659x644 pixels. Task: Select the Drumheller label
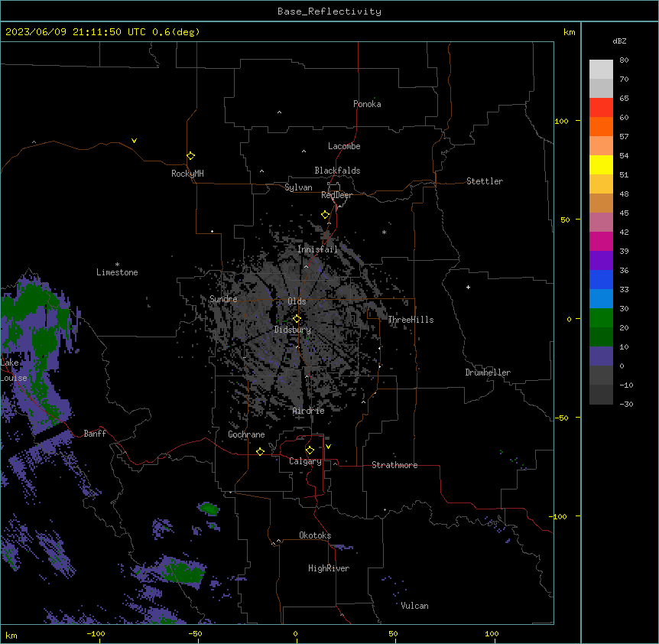(x=488, y=372)
